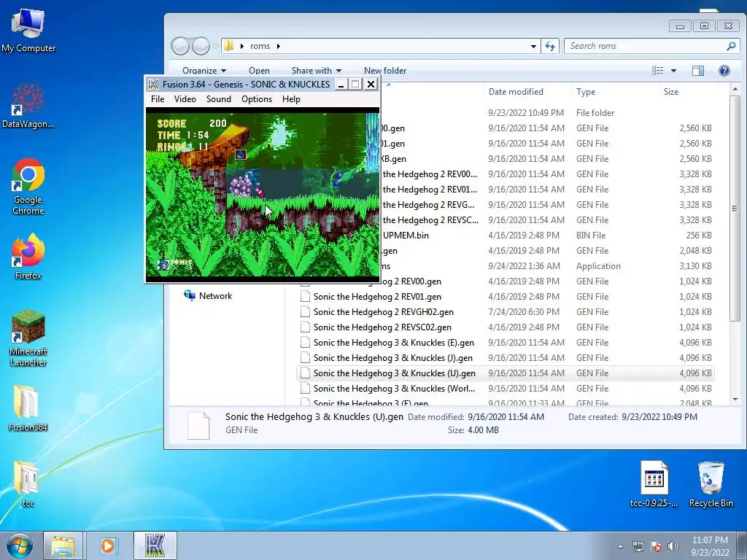
Task: Open the change view options arrow
Action: 673,71
